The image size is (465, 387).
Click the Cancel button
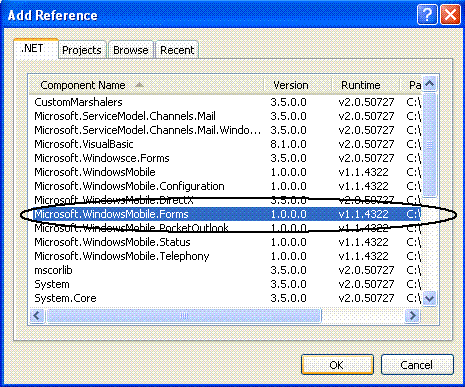(417, 365)
